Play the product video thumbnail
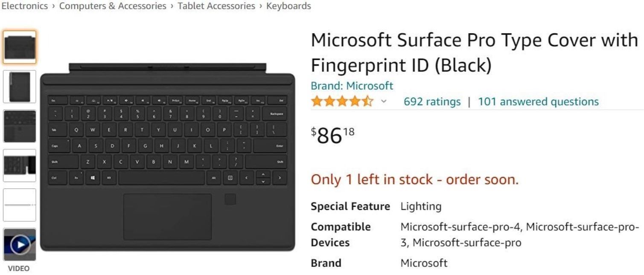Screen dimensions: 644x275 [x=20, y=244]
